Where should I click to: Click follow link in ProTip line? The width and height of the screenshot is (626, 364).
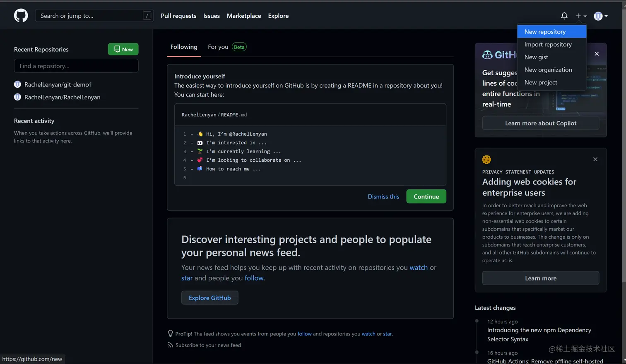[x=304, y=334]
